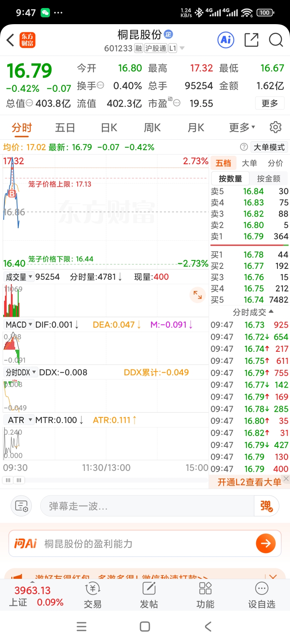This screenshot has height=644, width=290.
Task: Open 成交量 indicator dropdown
Action: click(19, 277)
